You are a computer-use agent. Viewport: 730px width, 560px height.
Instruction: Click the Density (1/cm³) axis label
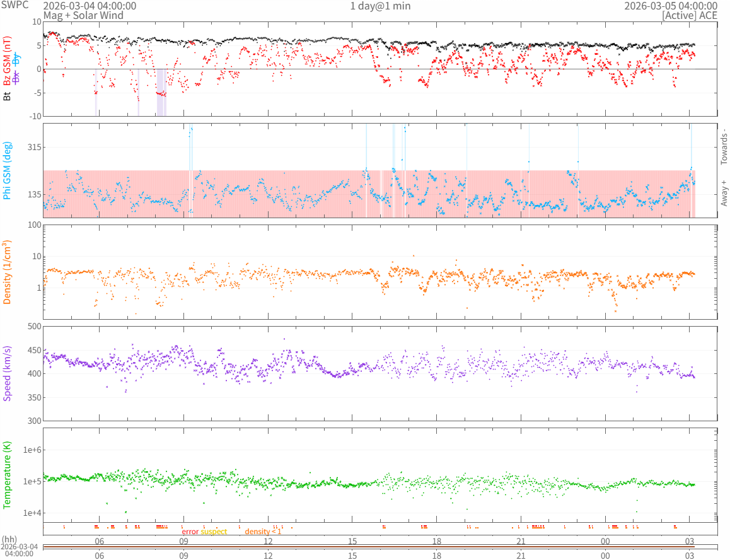(x=8, y=272)
